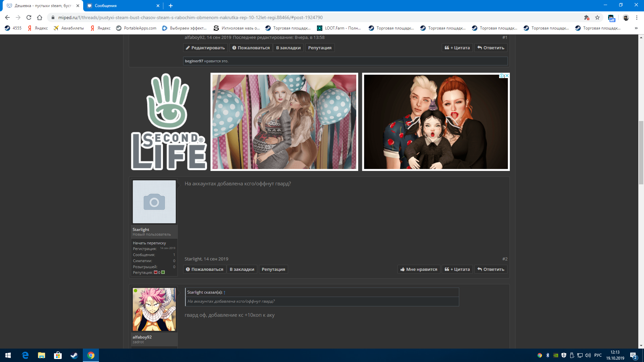Click 'Ответить' on post #1

491,48
